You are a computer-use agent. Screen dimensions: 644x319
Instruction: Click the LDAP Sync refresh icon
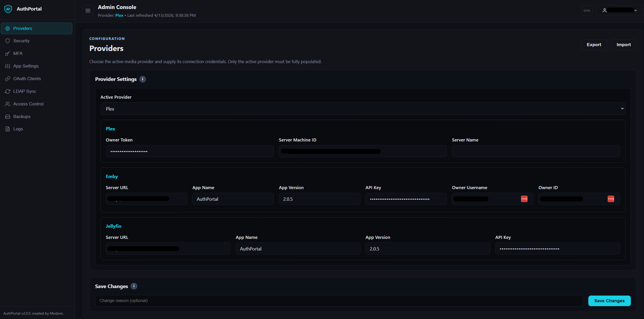pos(8,91)
